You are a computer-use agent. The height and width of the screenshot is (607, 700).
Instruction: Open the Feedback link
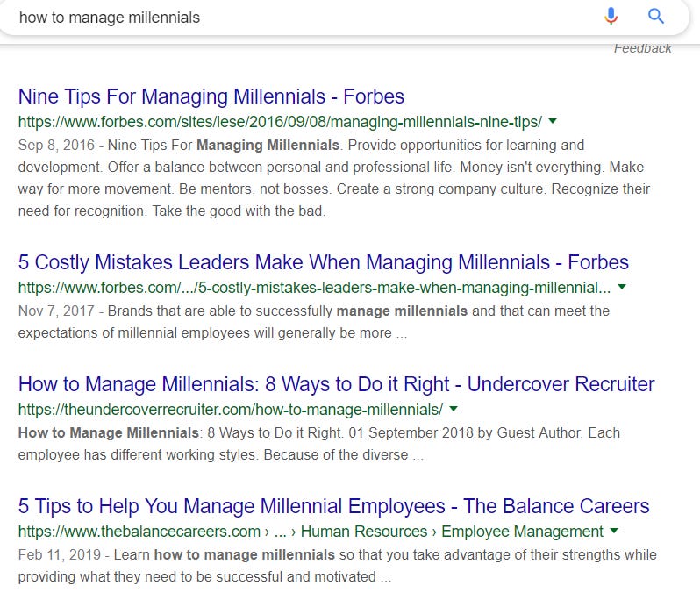click(x=642, y=48)
